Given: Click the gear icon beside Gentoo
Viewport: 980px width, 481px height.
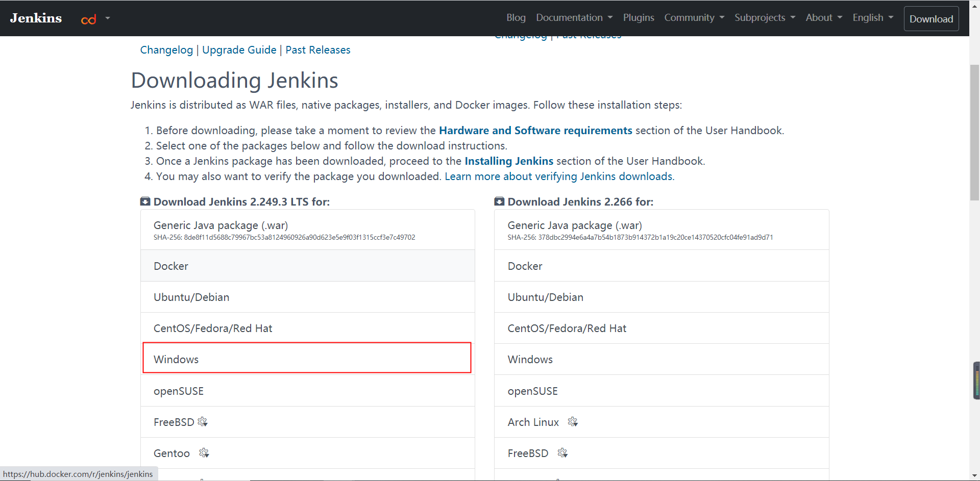Looking at the screenshot, I should (x=204, y=453).
